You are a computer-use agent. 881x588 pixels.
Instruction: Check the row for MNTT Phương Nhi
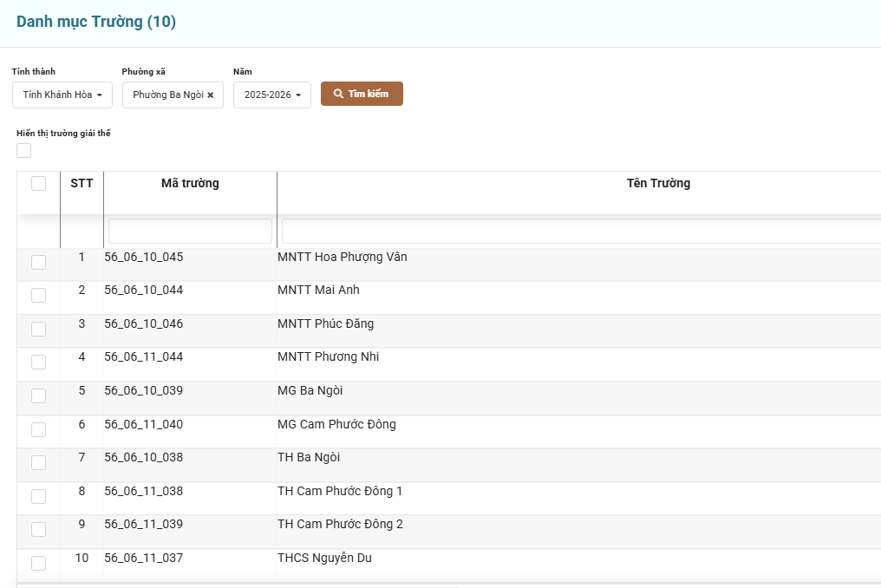[x=38, y=362]
